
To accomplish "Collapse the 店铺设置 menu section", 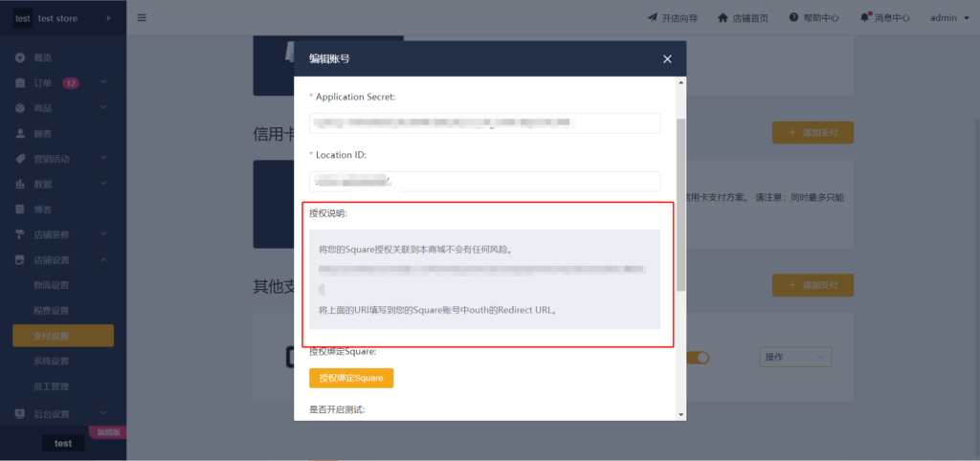I will pyautogui.click(x=103, y=260).
